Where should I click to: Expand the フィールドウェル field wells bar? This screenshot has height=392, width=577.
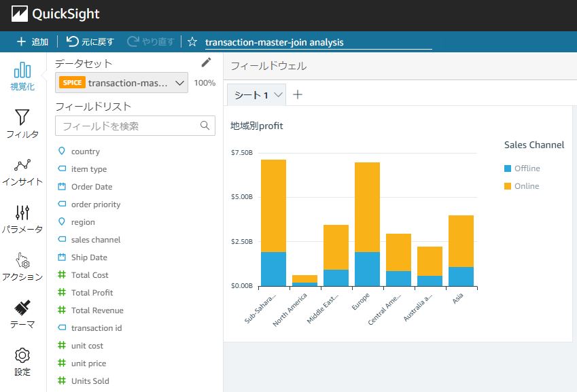point(400,66)
